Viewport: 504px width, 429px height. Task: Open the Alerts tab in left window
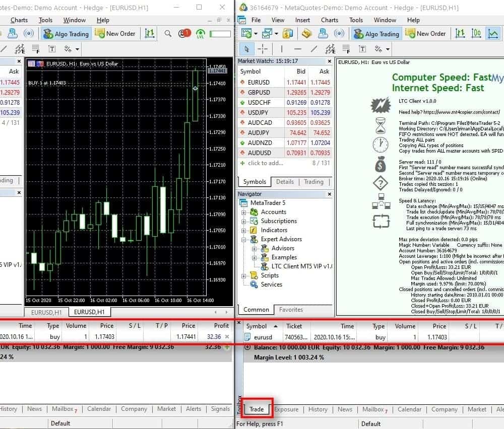click(194, 409)
